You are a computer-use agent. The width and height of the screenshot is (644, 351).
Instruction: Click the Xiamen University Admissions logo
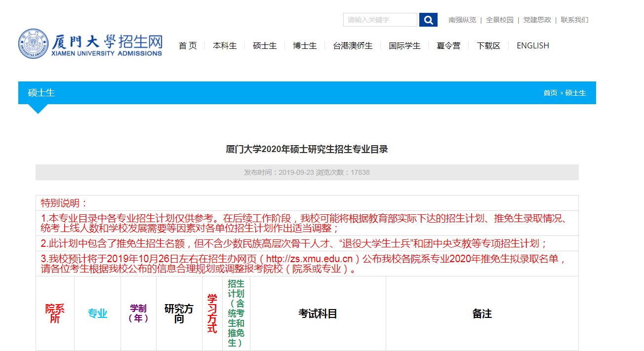91,44
